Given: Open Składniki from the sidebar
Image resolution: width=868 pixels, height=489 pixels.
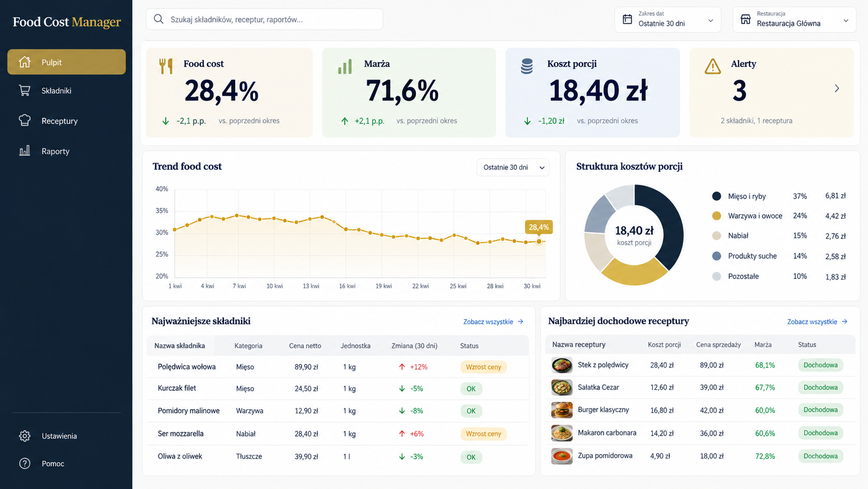Looking at the screenshot, I should (66, 90).
